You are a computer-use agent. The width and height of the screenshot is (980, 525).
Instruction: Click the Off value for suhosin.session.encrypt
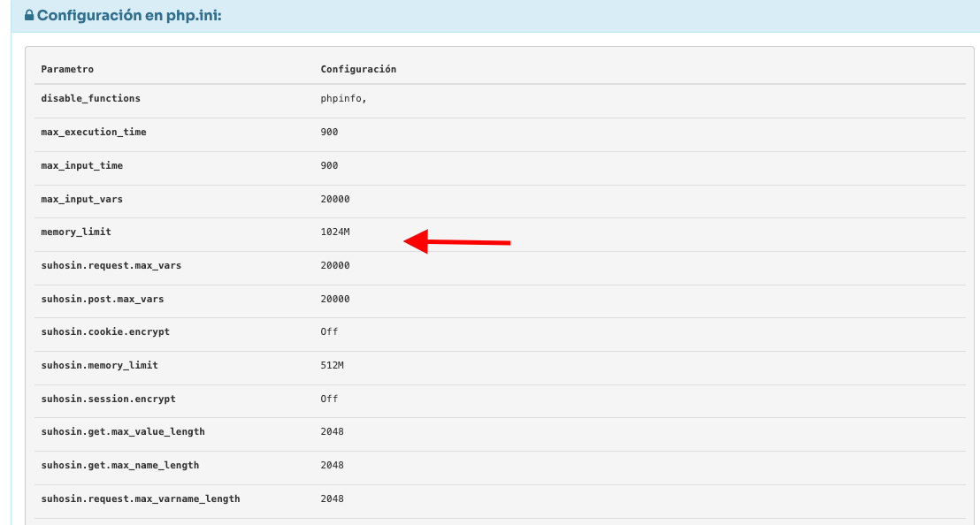[x=329, y=399]
